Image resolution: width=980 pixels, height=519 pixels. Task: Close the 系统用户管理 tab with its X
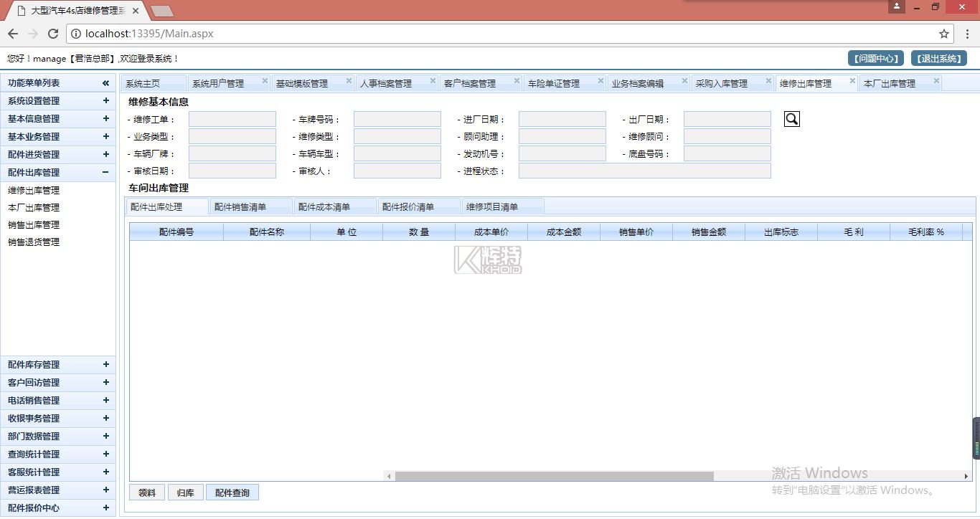click(265, 81)
